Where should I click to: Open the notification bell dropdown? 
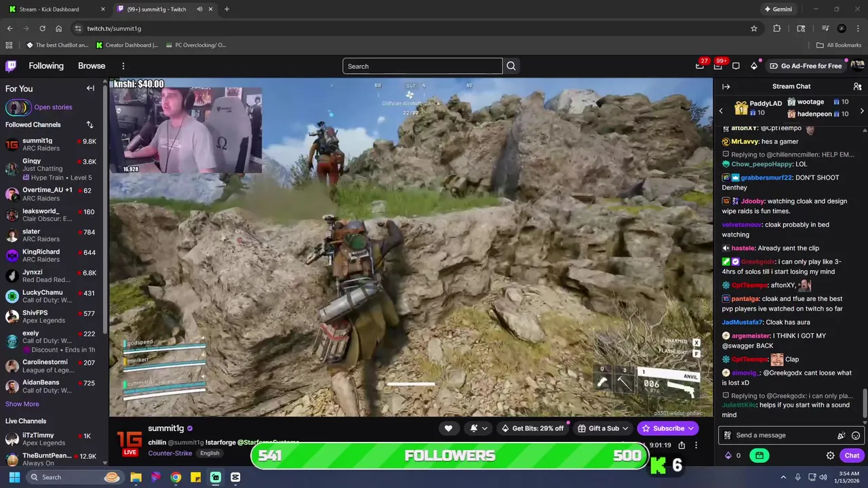click(478, 428)
